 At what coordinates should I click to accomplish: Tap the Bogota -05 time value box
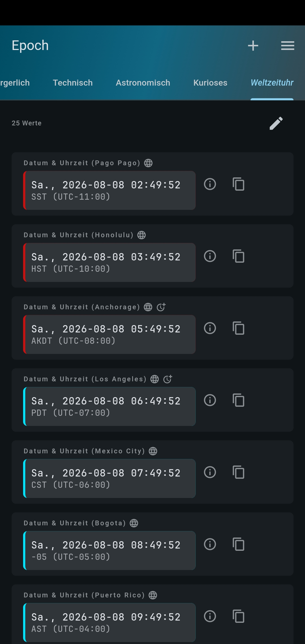coord(109,551)
